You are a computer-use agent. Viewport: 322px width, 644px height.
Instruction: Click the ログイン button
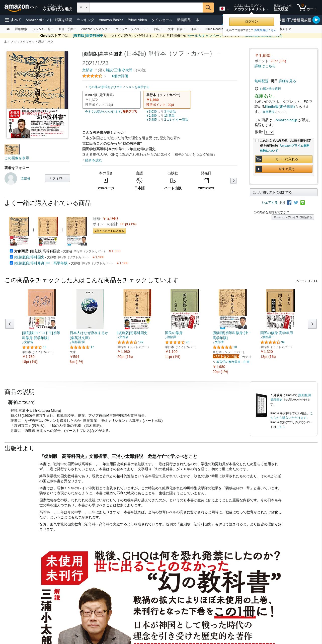(x=251, y=22)
